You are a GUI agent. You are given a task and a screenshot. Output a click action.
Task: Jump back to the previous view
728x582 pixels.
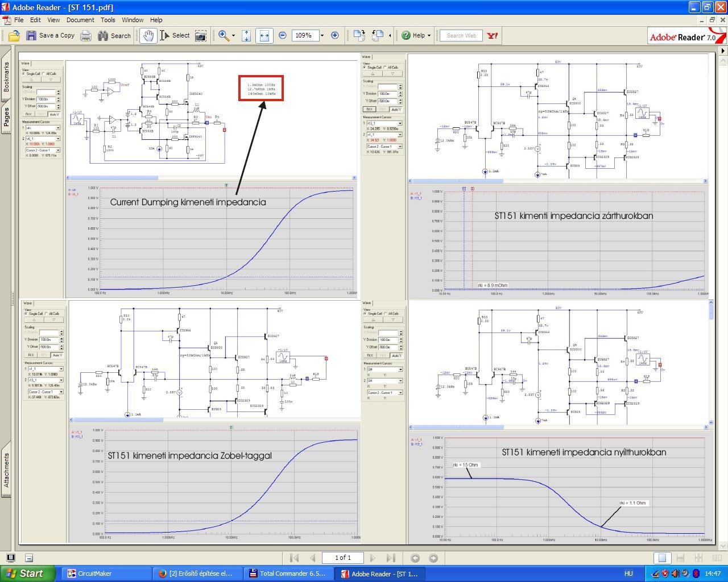tap(415, 558)
